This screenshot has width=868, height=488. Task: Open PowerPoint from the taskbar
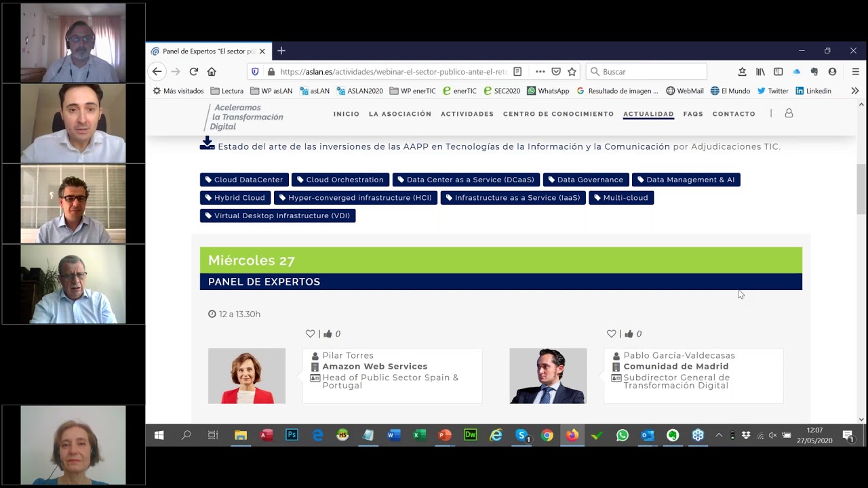[x=445, y=435]
